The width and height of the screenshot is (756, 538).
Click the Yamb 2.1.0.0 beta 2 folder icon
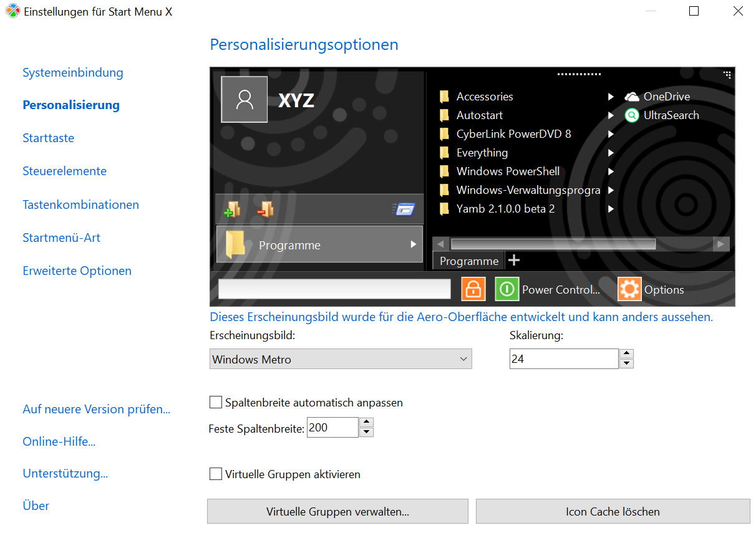coord(444,209)
